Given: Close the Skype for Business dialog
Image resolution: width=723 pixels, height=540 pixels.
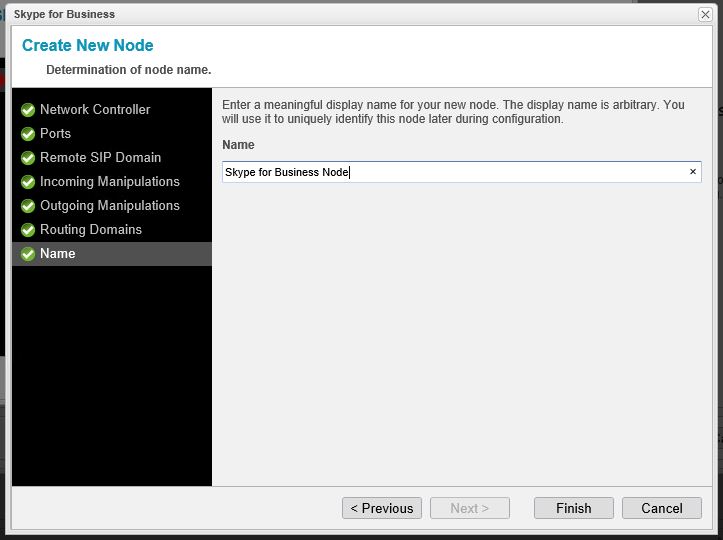Looking at the screenshot, I should coord(705,14).
